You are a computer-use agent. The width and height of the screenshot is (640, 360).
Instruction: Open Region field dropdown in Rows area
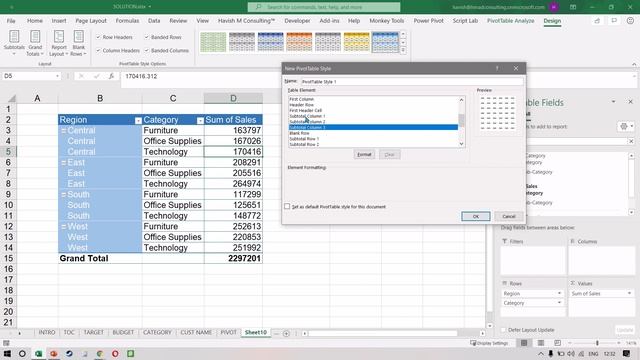click(x=559, y=293)
